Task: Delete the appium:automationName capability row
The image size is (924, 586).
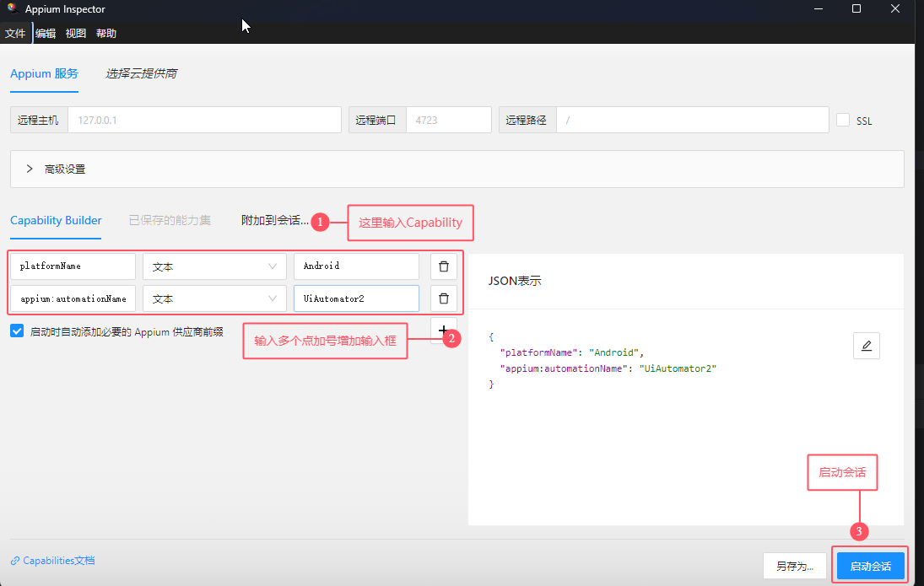Action: point(444,298)
